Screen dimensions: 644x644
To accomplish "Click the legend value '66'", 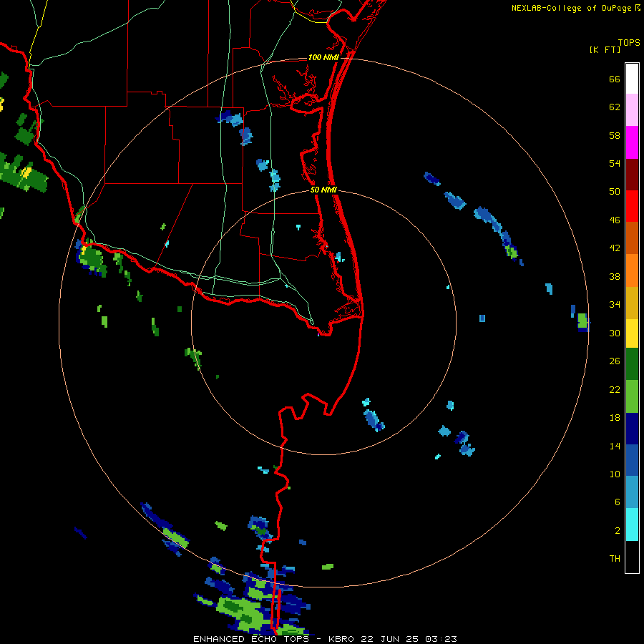I will [615, 79].
